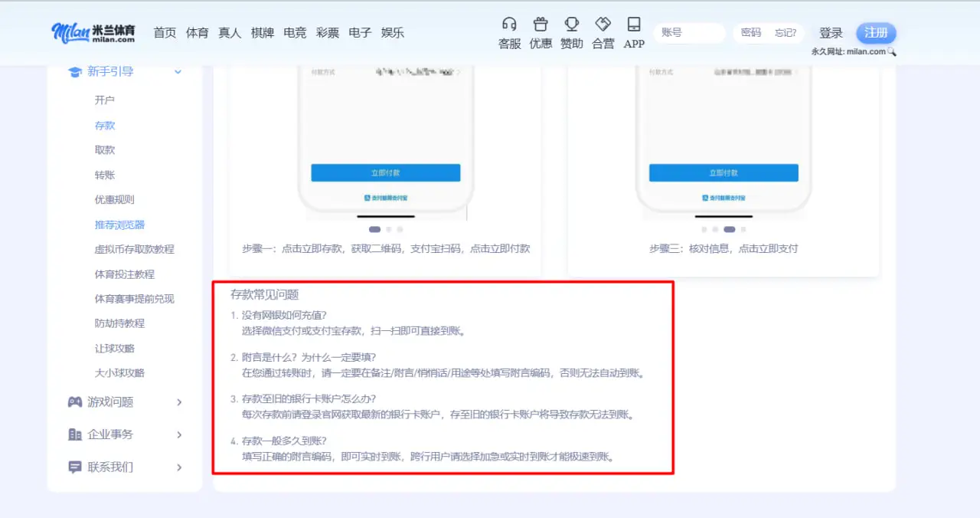Screen dimensions: 980x518
Task: Open the 忘记? forgot password link
Action: pyautogui.click(x=786, y=32)
